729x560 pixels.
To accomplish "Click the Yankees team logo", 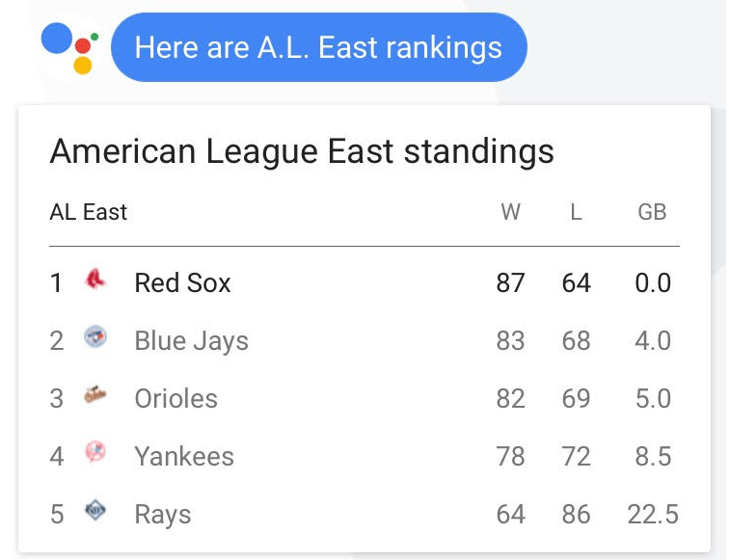I will pyautogui.click(x=95, y=452).
